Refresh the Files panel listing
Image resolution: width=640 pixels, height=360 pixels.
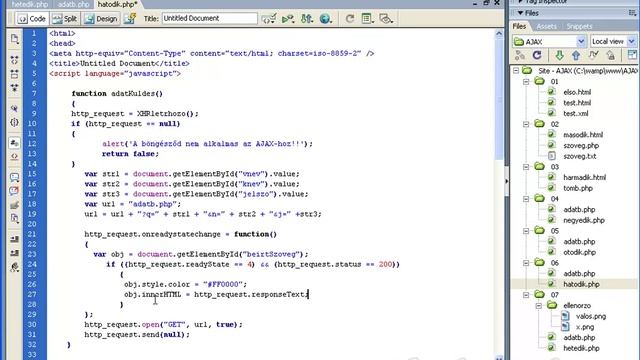point(537,55)
